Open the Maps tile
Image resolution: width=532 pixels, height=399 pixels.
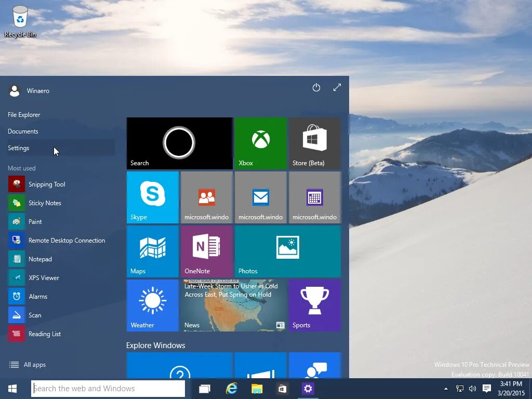[x=152, y=251]
